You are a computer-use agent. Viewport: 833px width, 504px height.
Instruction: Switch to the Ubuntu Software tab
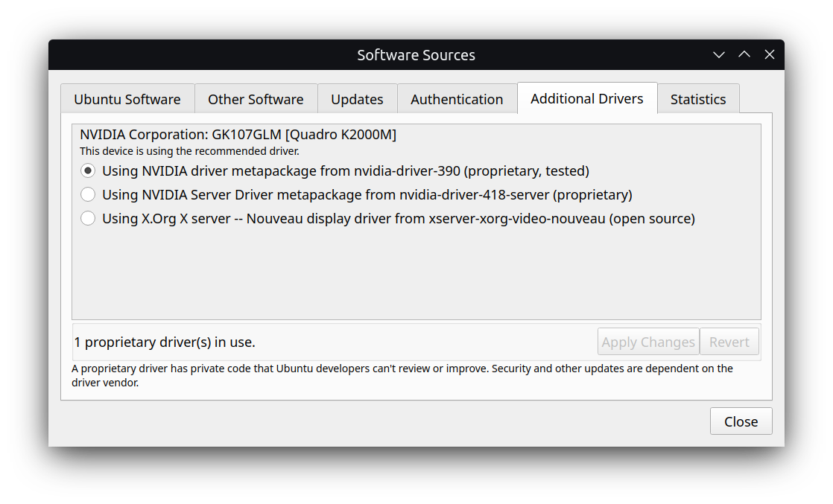pos(127,98)
